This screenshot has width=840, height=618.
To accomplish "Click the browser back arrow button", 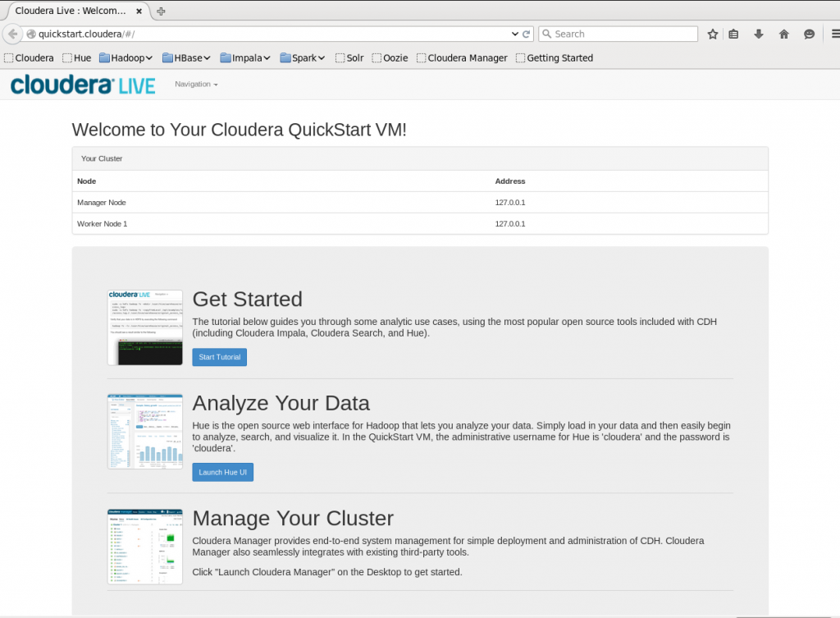I will [x=12, y=34].
